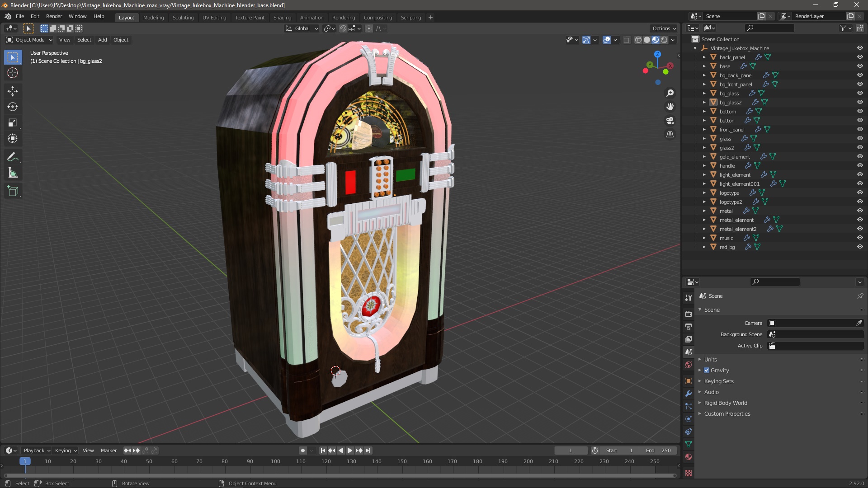This screenshot has width=868, height=488.
Task: Click the Add Cube tool
Action: click(x=13, y=191)
